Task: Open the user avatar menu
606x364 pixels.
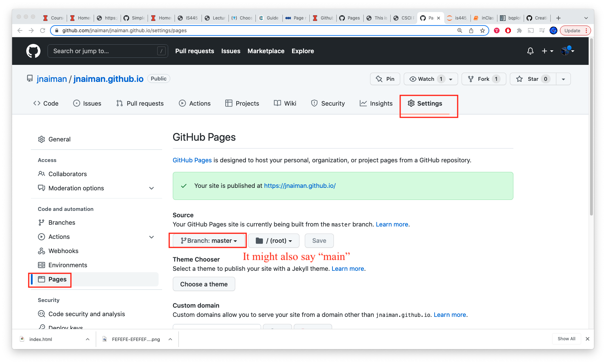Action: click(x=567, y=51)
